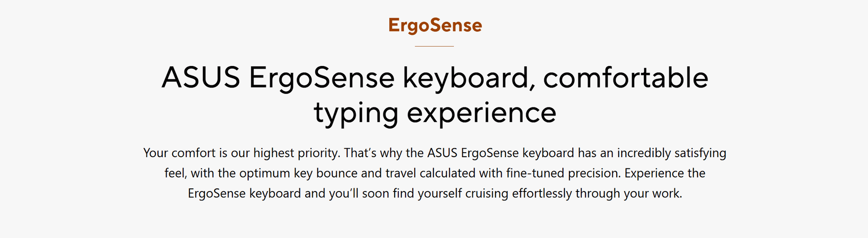Click the word ASUS in the large headline
The width and height of the screenshot is (868, 238).
(x=201, y=78)
